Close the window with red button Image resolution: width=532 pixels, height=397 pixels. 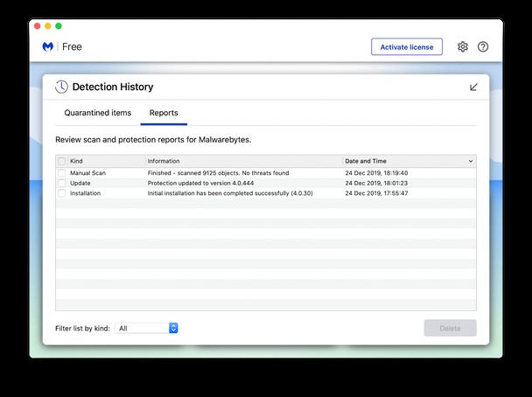pos(38,26)
